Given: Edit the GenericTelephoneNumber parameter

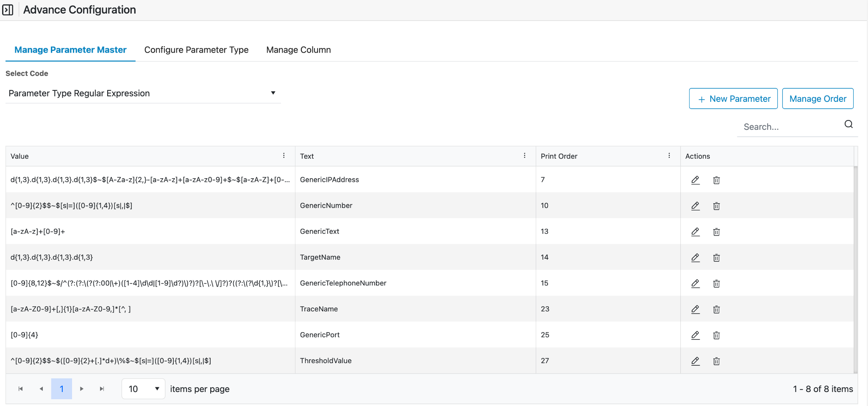Looking at the screenshot, I should 695,283.
